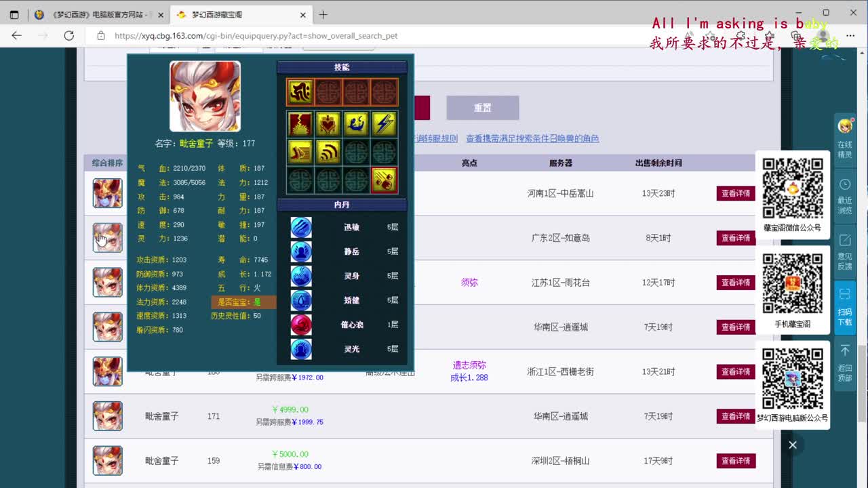This screenshot has width=868, height=488.
Task: Click the 灵身 inner elixir icon
Action: [301, 276]
